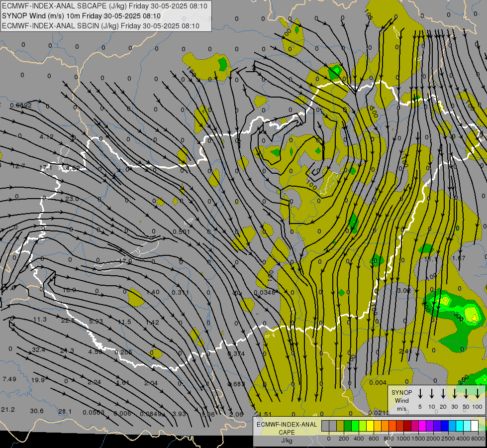
Task: Click the SBCIN title line in header
Action: pyautogui.click(x=100, y=26)
